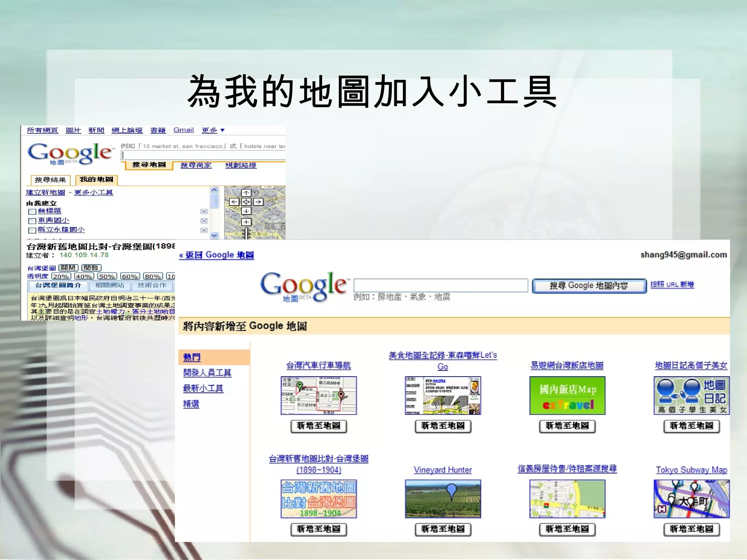The height and width of the screenshot is (560, 747).
Task: Check the 無標題 map checkbox
Action: (x=32, y=212)
